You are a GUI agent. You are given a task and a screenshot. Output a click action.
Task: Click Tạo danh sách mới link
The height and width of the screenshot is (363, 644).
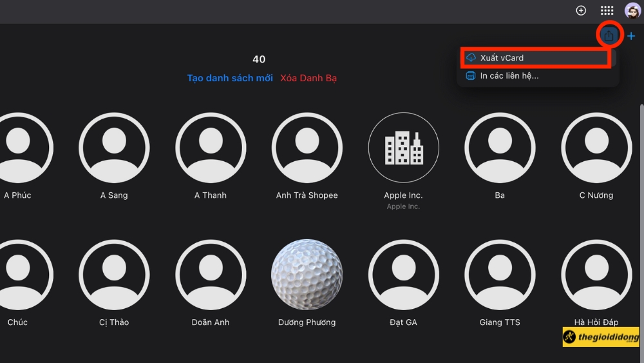pos(230,78)
